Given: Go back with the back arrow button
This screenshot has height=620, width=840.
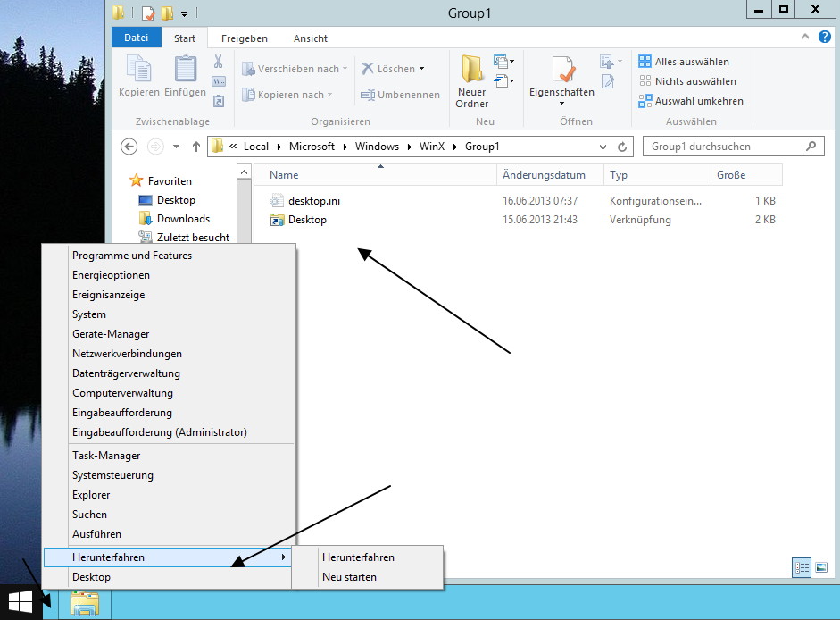Looking at the screenshot, I should (129, 147).
